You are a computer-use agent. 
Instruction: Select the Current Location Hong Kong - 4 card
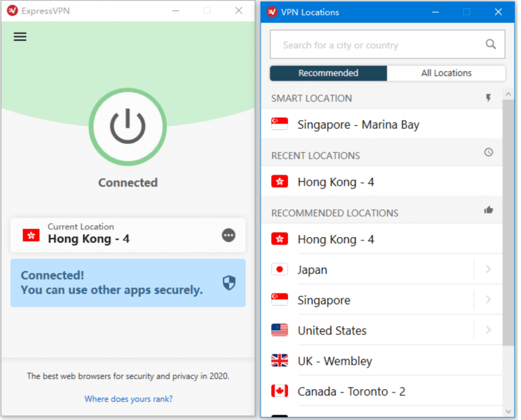click(x=128, y=235)
